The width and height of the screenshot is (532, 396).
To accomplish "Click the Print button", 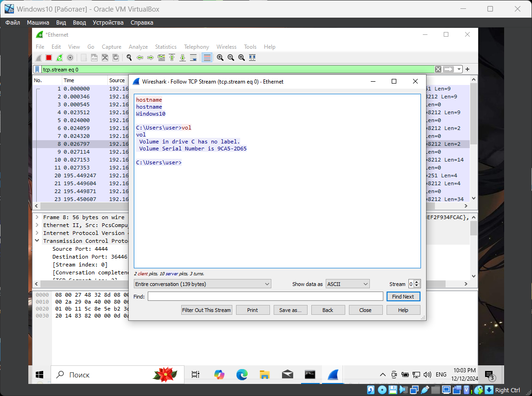I will [x=252, y=310].
